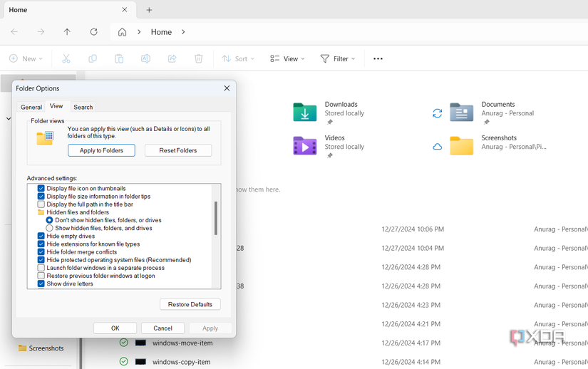Switch to View tab in Folder Options
The image size is (588, 369).
click(x=56, y=106)
